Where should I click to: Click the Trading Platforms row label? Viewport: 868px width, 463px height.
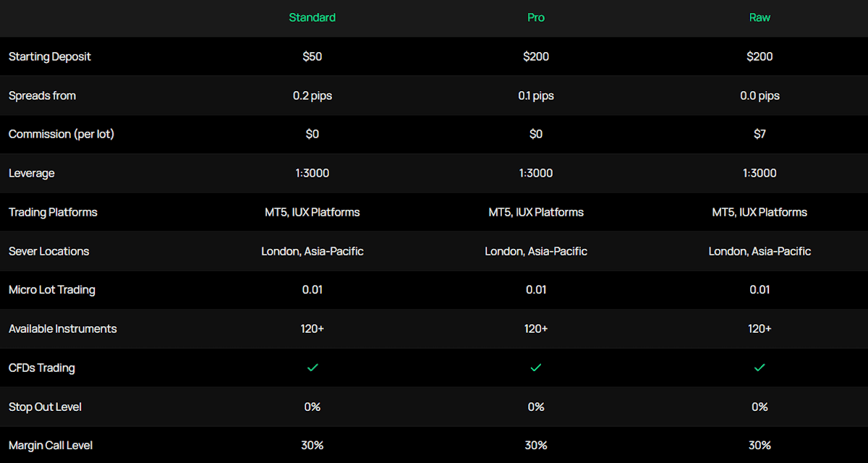53,212
